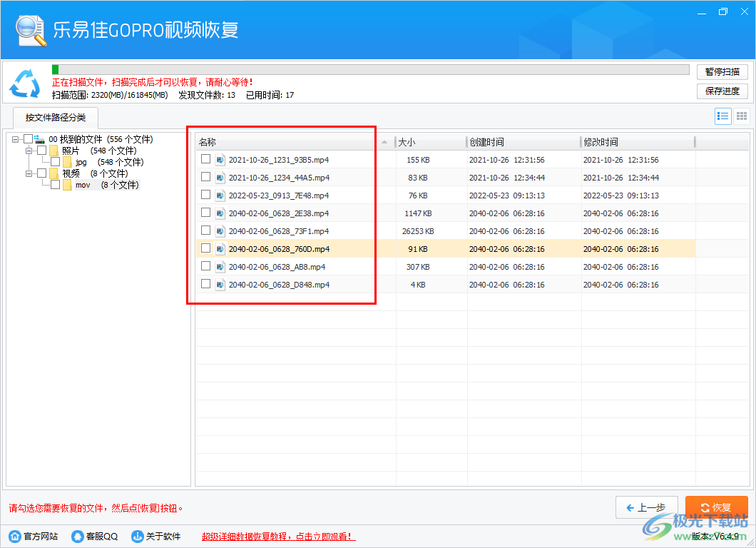756x548 pixels.
Task: Click the 26253 KB size cell
Action: click(418, 231)
